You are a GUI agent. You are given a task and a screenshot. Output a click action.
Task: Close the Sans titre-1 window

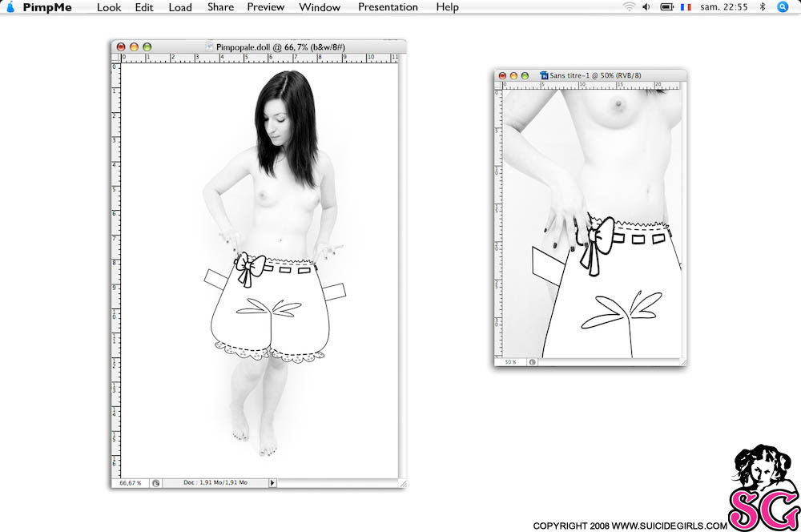(x=503, y=75)
